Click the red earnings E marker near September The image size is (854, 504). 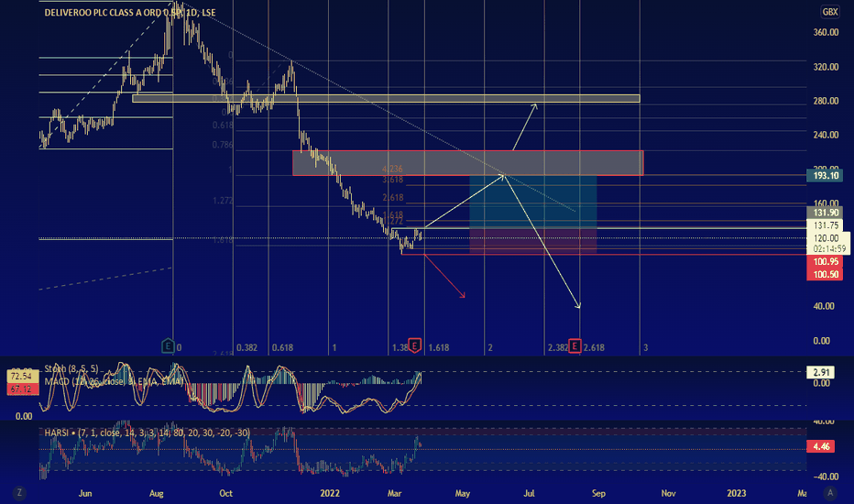[575, 345]
